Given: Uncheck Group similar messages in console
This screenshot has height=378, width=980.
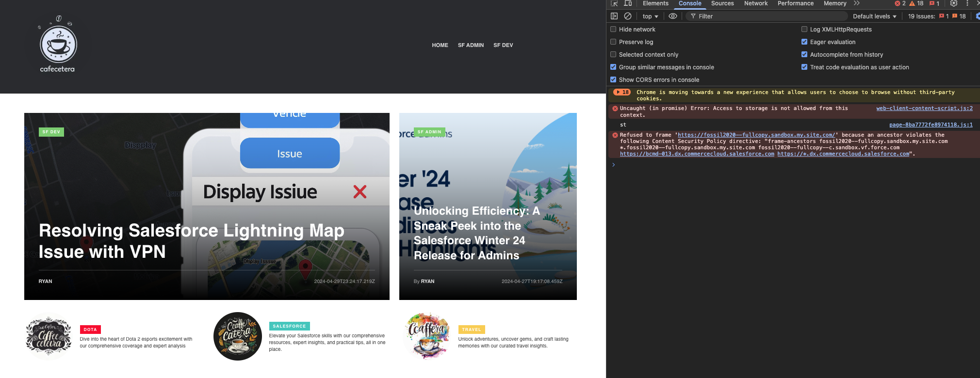Looking at the screenshot, I should (x=613, y=67).
